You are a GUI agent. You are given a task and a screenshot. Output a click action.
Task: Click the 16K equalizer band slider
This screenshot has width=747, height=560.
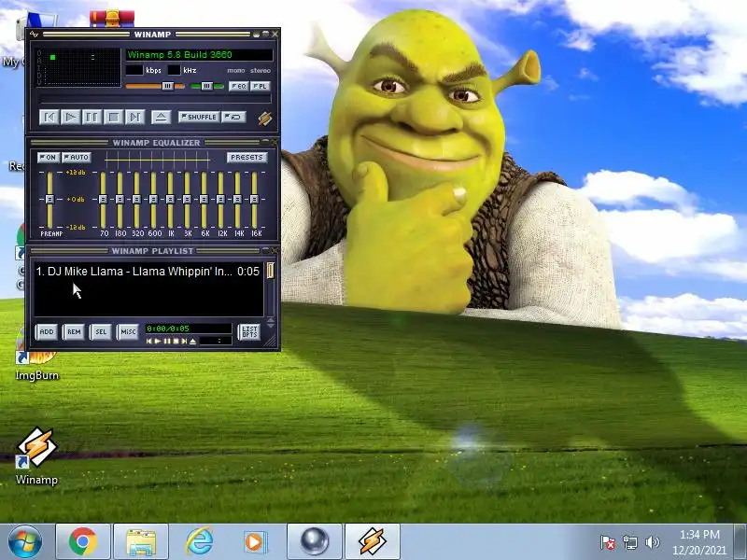pyautogui.click(x=254, y=200)
